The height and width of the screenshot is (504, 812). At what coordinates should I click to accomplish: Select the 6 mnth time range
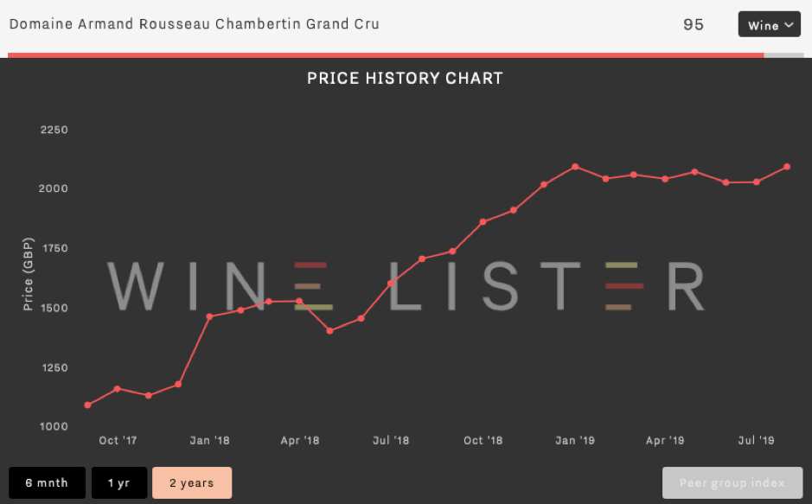point(47,482)
